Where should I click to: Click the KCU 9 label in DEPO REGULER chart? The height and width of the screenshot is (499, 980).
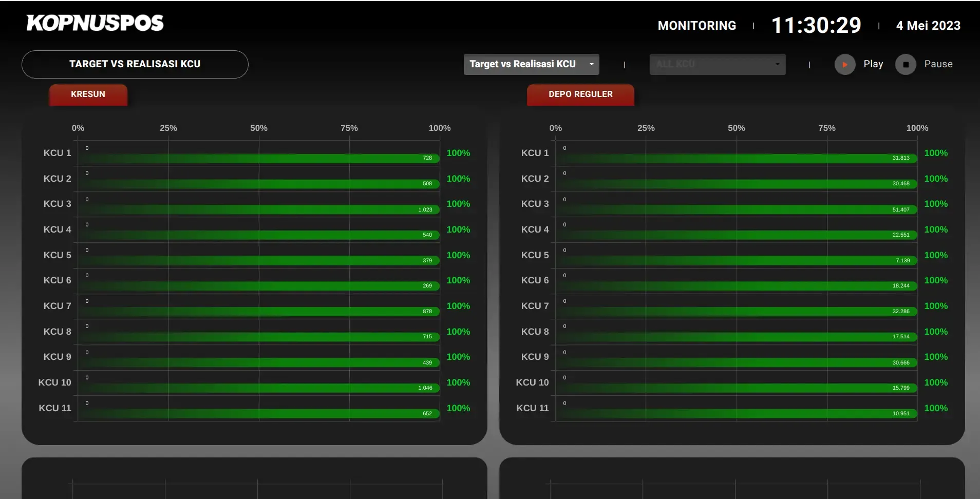coord(535,357)
